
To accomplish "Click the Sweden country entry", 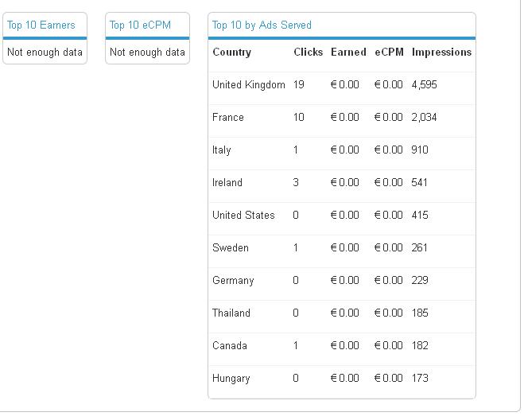I will [x=231, y=247].
